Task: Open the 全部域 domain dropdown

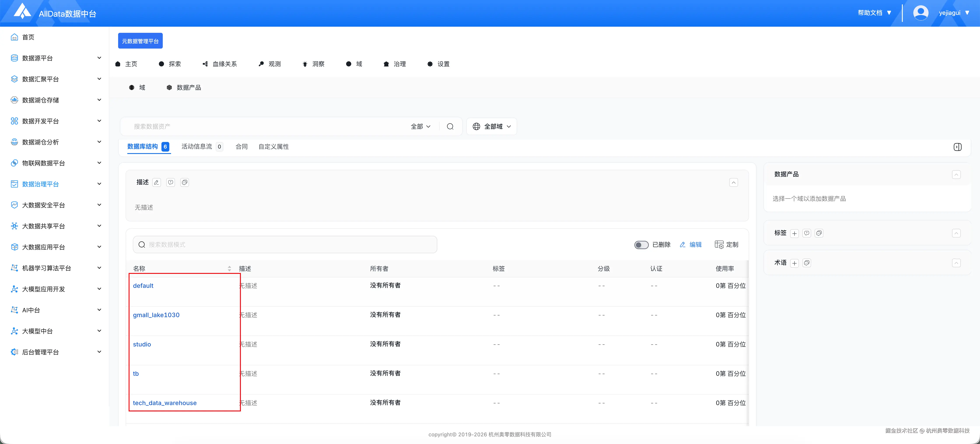Action: pos(492,126)
